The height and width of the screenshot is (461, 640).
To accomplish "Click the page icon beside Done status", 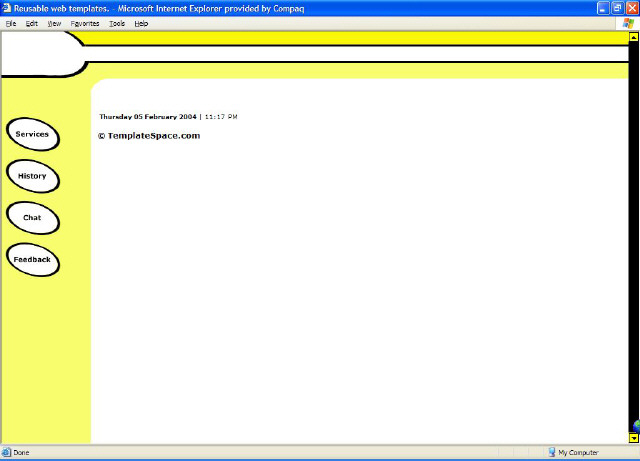I will 6,453.
